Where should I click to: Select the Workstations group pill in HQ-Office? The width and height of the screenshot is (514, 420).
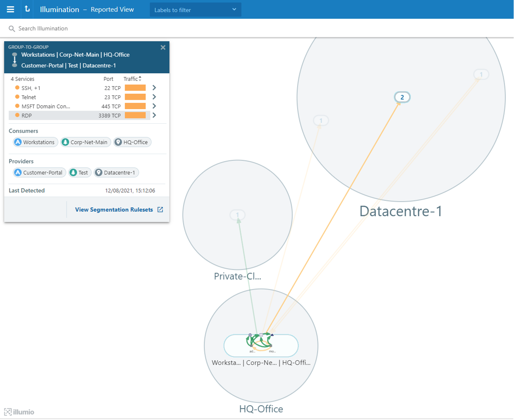coord(261,346)
